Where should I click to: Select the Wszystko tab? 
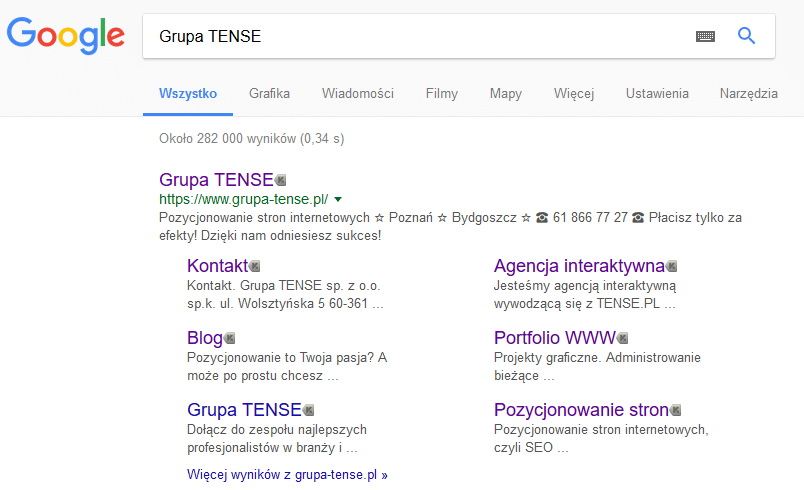(188, 94)
